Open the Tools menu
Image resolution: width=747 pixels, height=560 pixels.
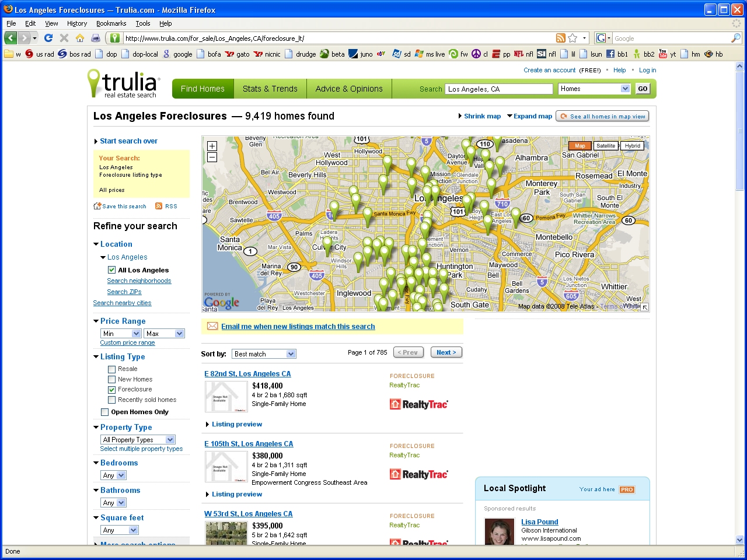[x=143, y=23]
